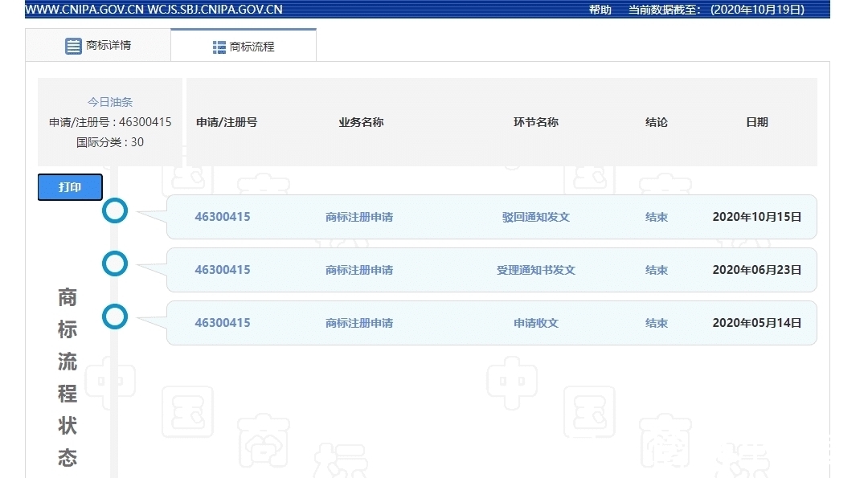
Task: Click the date 2020年10月15日
Action: click(757, 217)
